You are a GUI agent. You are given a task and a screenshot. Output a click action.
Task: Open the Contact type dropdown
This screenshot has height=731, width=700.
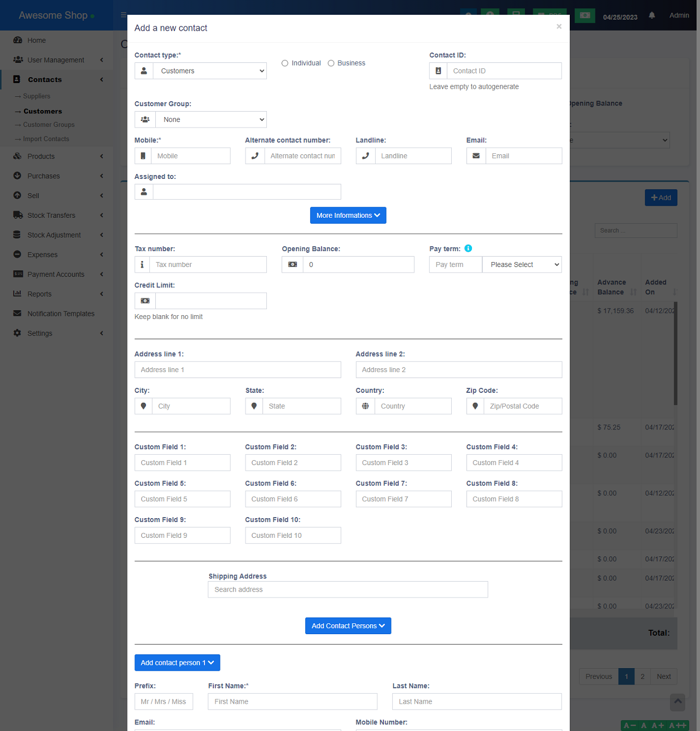click(211, 71)
